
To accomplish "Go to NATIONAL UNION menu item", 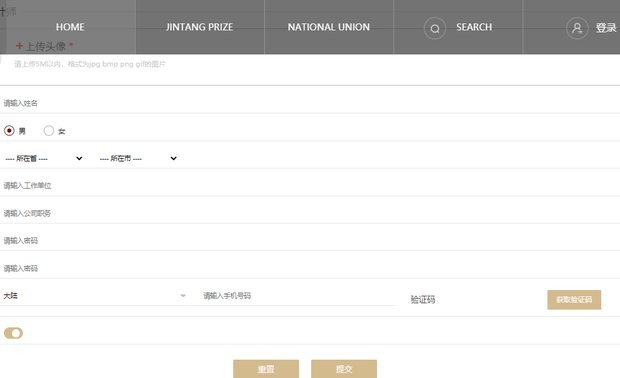I will pyautogui.click(x=329, y=27).
